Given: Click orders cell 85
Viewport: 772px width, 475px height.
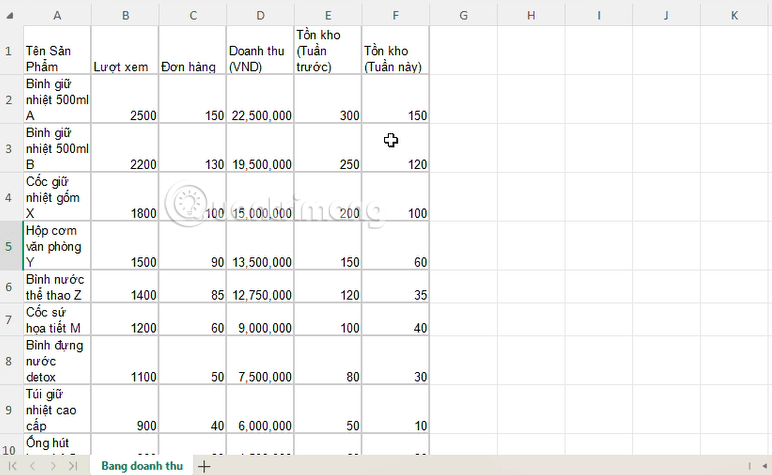Looking at the screenshot, I should [193, 286].
